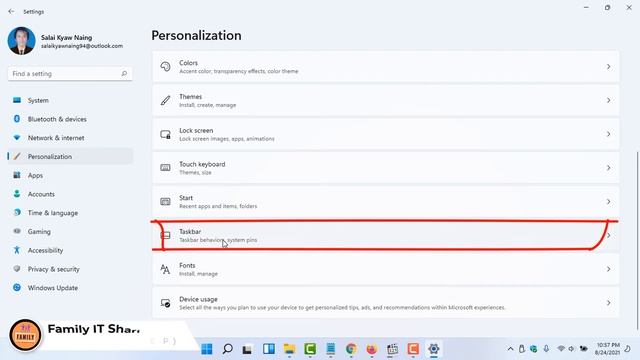Click the focus assist moon tray icon
Image resolution: width=640 pixels, height=360 pixels.
click(628, 349)
